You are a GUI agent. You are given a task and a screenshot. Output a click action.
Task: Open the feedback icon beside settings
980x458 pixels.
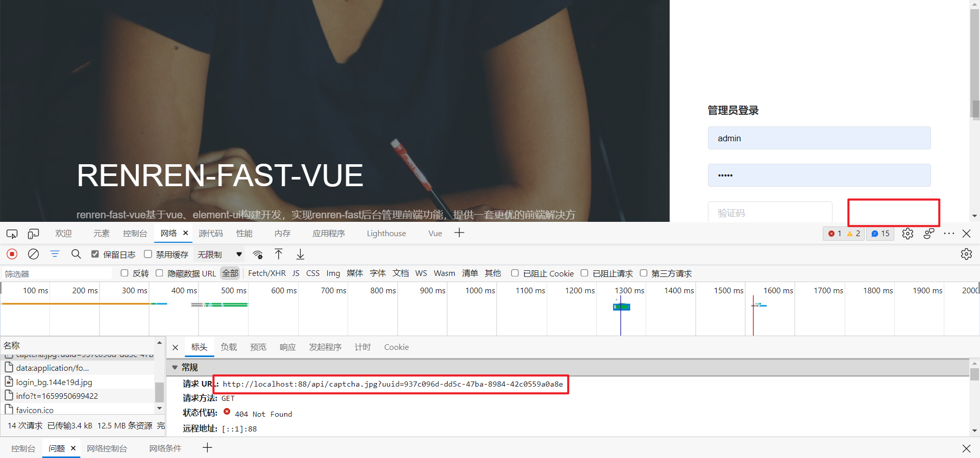click(x=929, y=234)
